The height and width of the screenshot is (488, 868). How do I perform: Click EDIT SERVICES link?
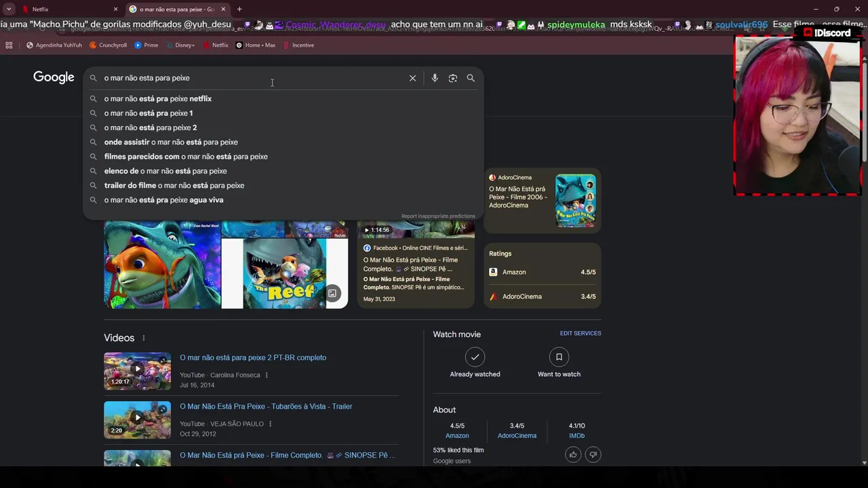tap(580, 333)
